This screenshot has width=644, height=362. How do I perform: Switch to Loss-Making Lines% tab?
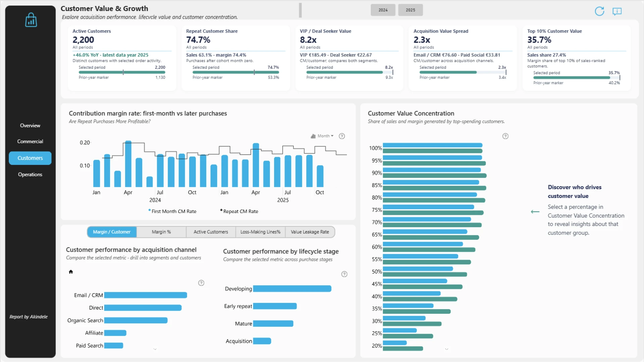260,232
